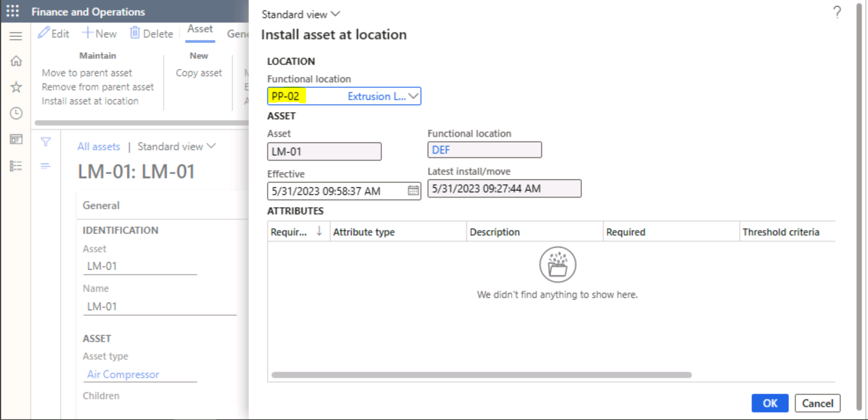Click the attributes grid horizontal scrollbar
The image size is (868, 420).
coord(482,375)
